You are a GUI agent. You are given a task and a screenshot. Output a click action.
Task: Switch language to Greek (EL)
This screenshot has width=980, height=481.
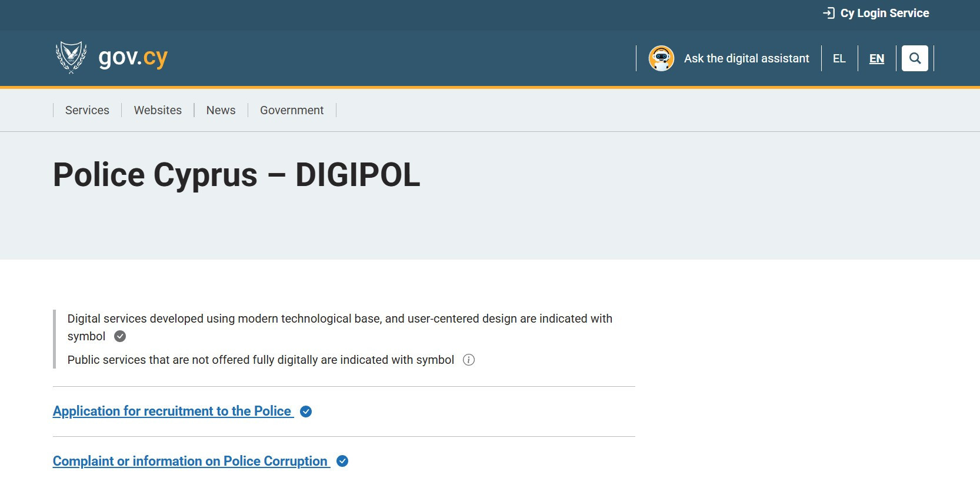tap(839, 58)
